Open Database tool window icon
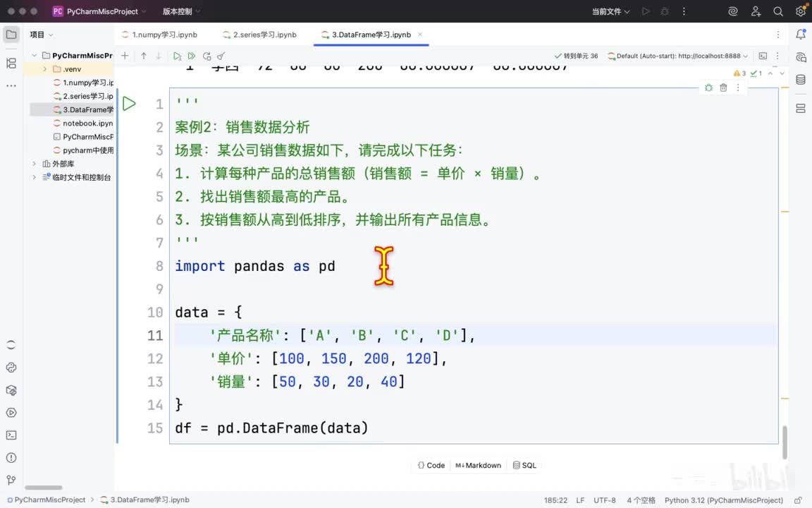Image resolution: width=812 pixels, height=508 pixels. [x=801, y=79]
